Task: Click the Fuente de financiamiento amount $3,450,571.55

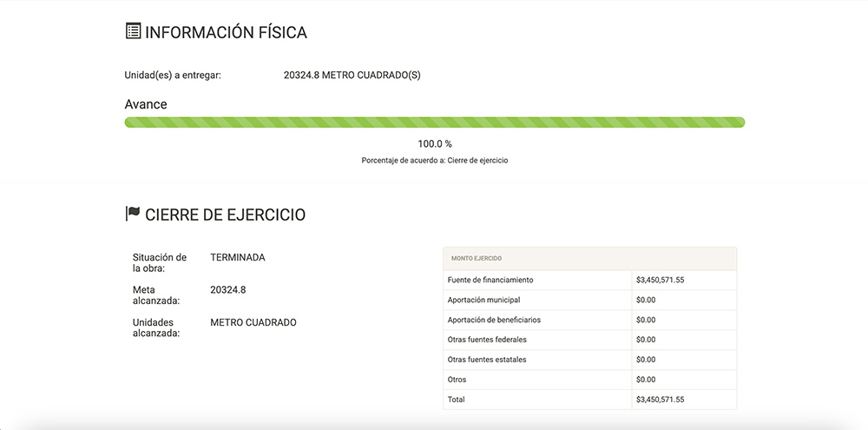Action: click(660, 280)
